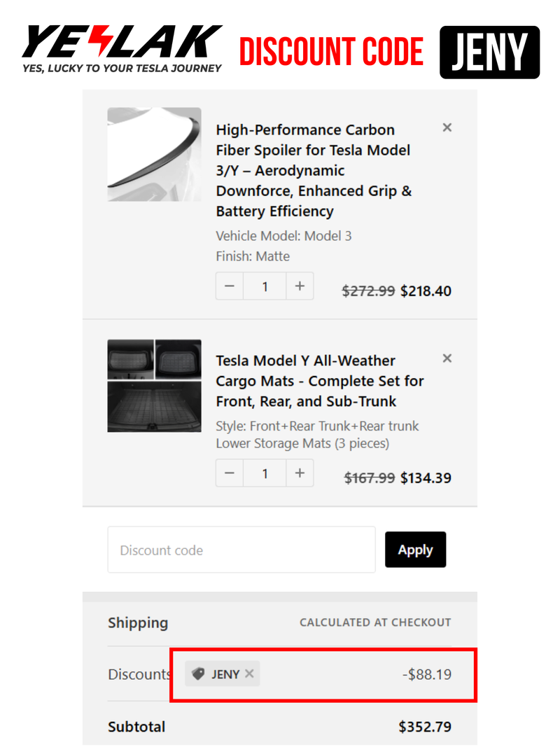
Task: Open the cargo mats product thumbnail
Action: 154,386
